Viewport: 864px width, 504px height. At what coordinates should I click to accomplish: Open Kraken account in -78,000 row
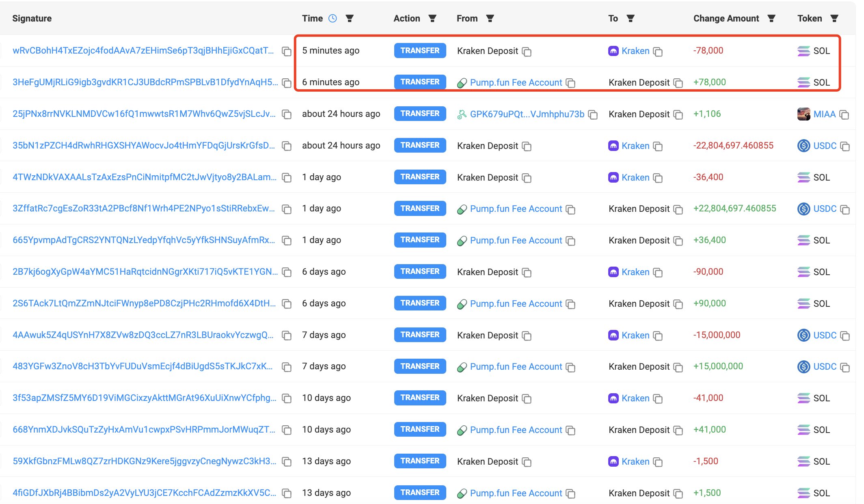point(635,51)
